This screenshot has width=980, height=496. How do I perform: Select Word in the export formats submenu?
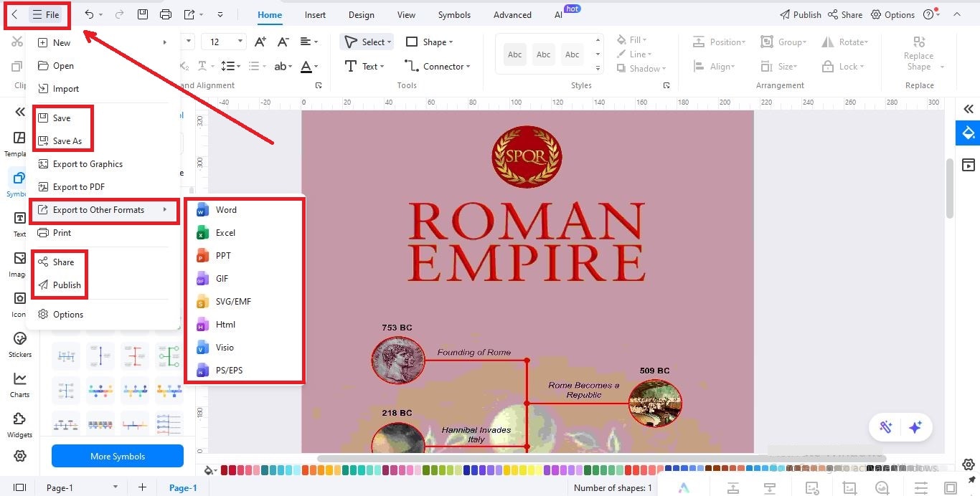click(245, 210)
